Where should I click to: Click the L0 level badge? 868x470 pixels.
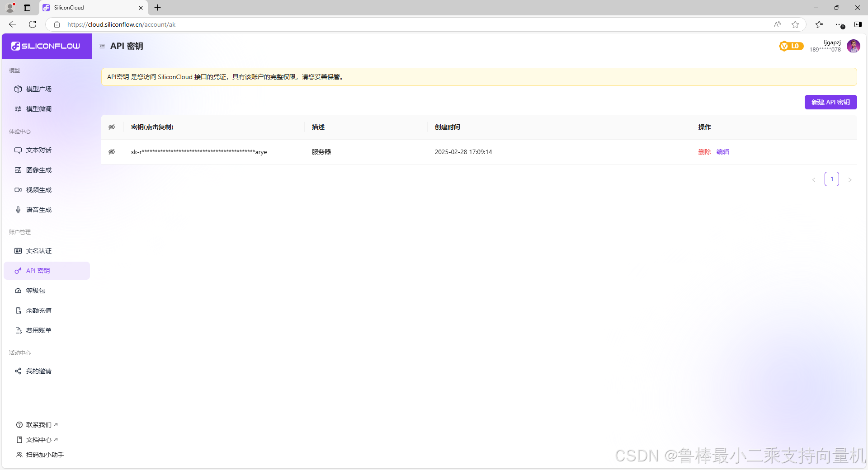tap(791, 46)
